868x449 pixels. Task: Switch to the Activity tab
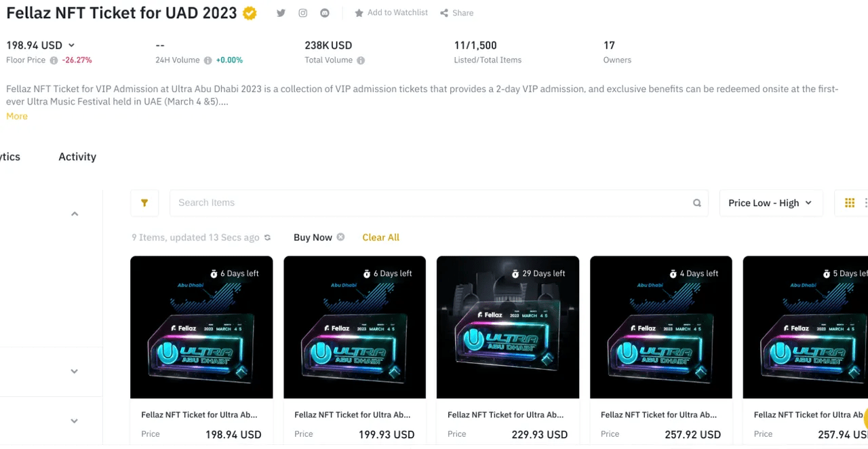[77, 157]
